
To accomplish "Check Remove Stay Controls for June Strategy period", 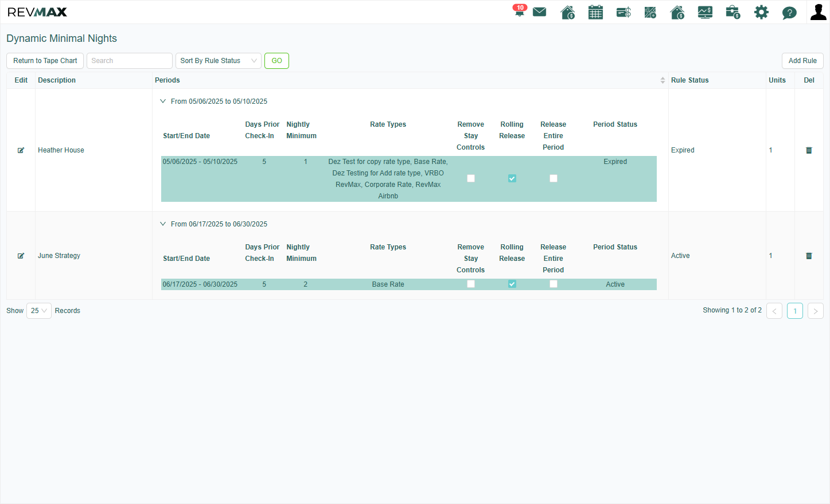I will point(471,284).
